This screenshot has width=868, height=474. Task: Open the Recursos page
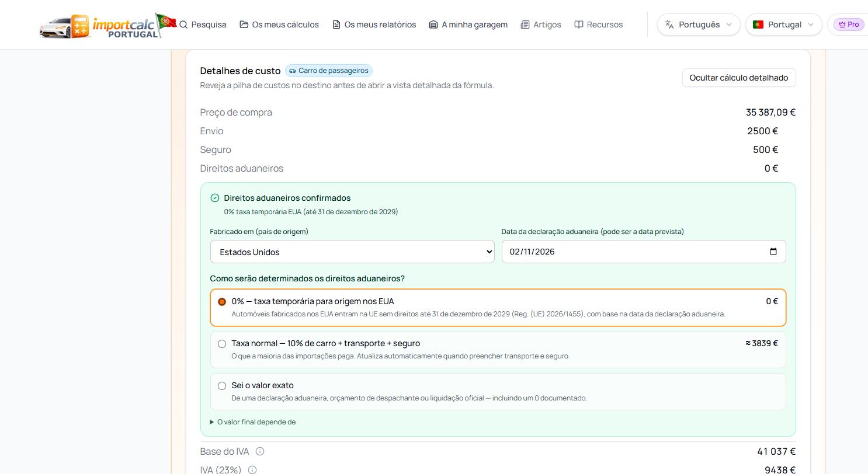point(599,25)
